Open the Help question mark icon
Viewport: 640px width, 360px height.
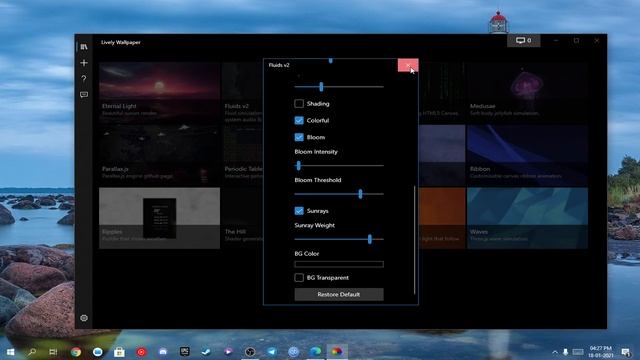pyautogui.click(x=84, y=78)
